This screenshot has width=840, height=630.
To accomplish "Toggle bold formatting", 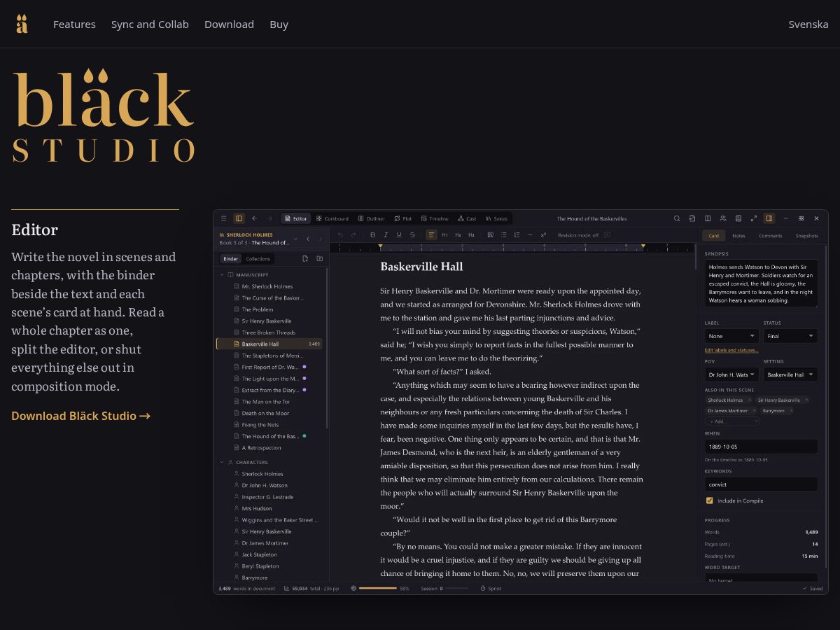I will point(372,234).
